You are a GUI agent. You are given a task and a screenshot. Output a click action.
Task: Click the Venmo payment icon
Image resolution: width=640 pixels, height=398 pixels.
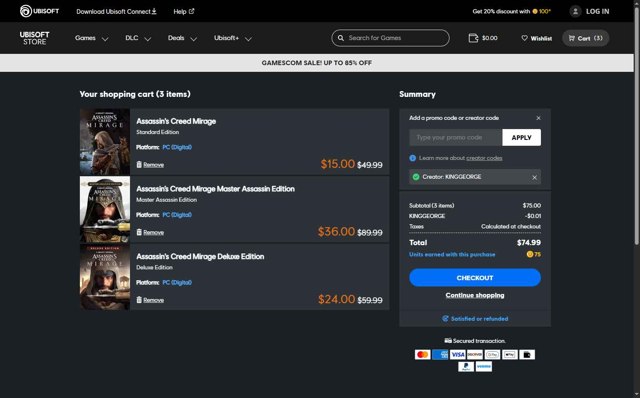click(x=484, y=367)
